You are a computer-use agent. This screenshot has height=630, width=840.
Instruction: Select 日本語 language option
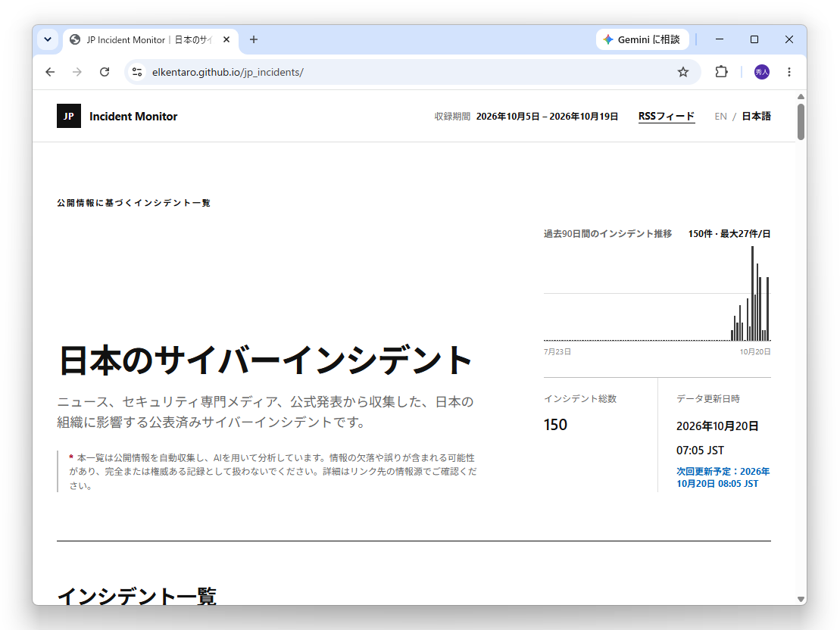tap(756, 117)
